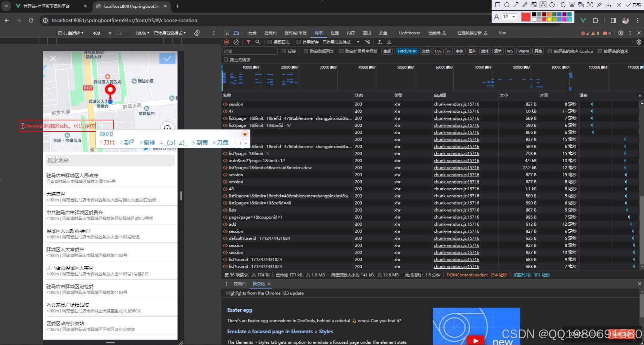
Task: Check the 停用缓存 disable cache checkbox
Action: tap(298, 42)
